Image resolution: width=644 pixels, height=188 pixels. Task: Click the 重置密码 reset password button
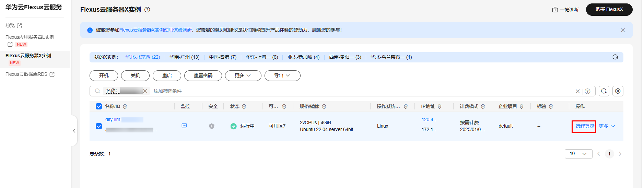pyautogui.click(x=203, y=75)
